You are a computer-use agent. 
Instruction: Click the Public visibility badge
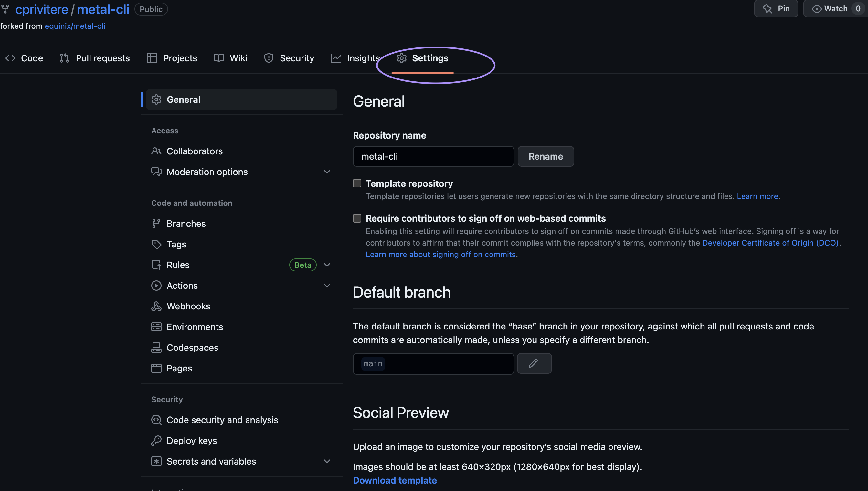151,9
